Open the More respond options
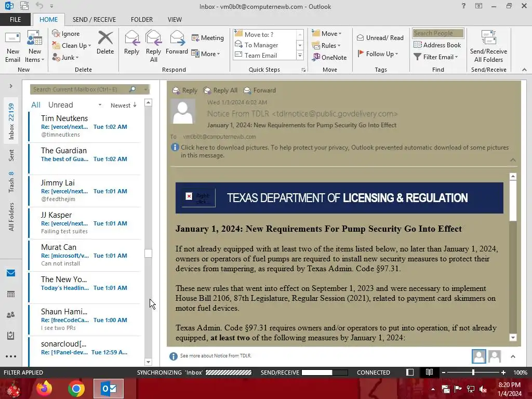Image resolution: width=532 pixels, height=399 pixels. tap(206, 54)
